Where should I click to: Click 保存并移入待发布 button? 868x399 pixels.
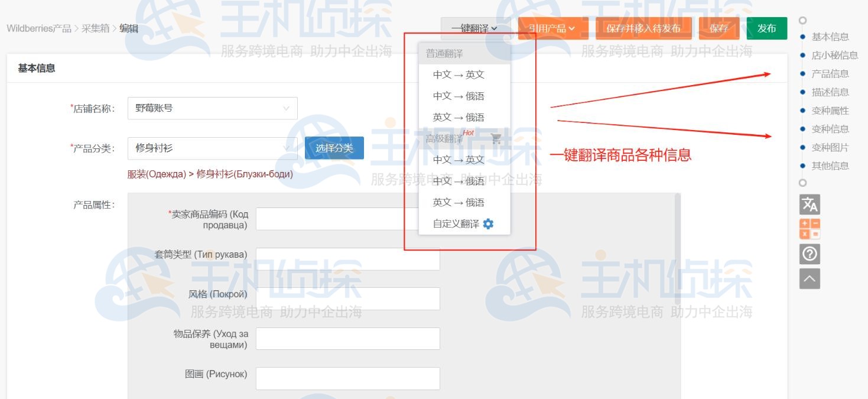coord(643,28)
